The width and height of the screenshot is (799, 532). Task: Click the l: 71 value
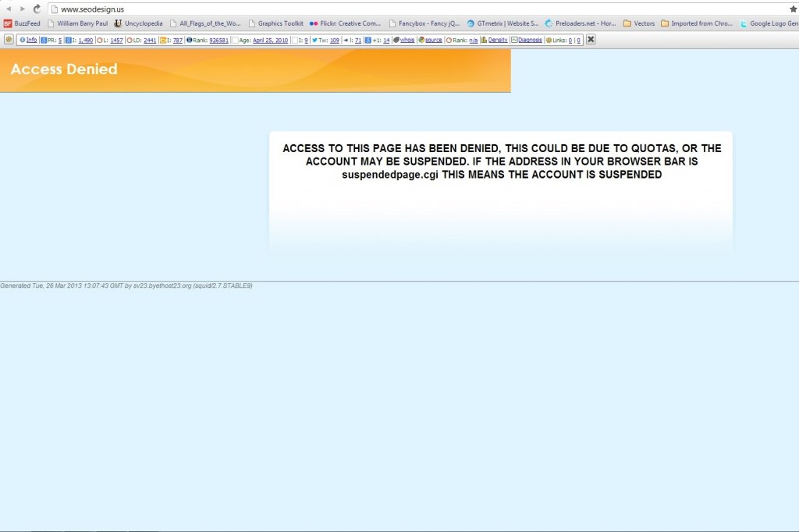[x=357, y=41]
